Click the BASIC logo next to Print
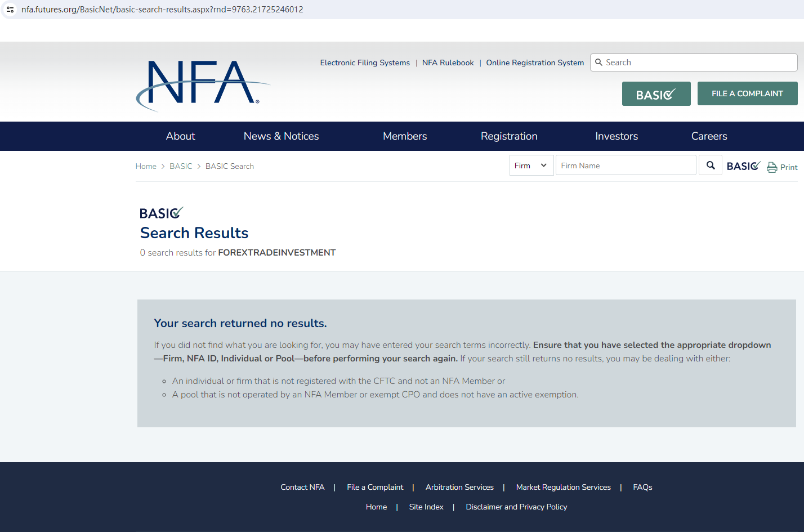The width and height of the screenshot is (804, 532). tap(743, 166)
